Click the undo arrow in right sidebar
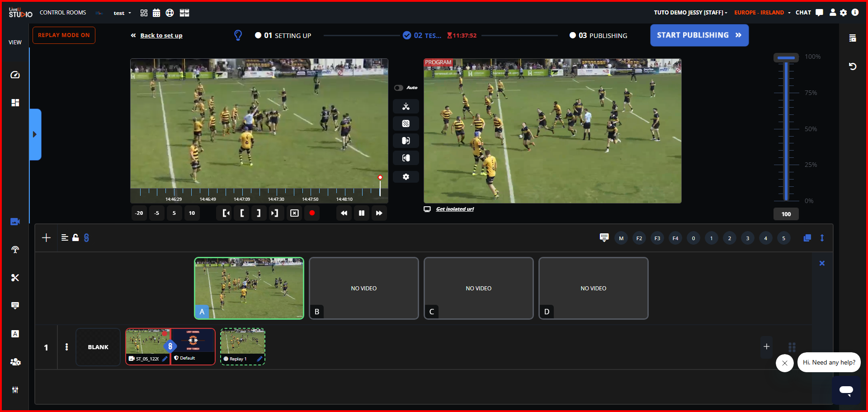 pyautogui.click(x=853, y=66)
